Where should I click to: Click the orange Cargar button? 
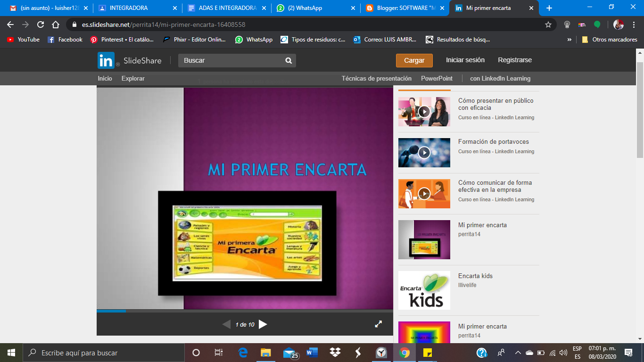coord(414,60)
